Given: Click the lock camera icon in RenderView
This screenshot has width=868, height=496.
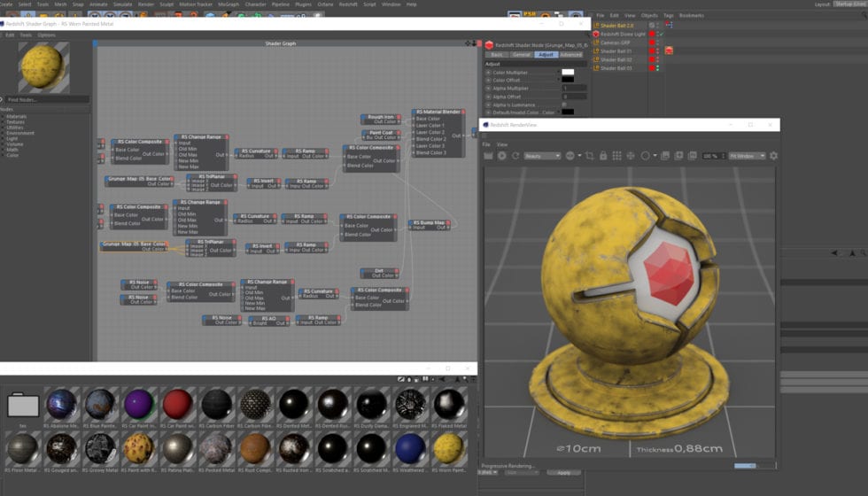Looking at the screenshot, I should [603, 156].
